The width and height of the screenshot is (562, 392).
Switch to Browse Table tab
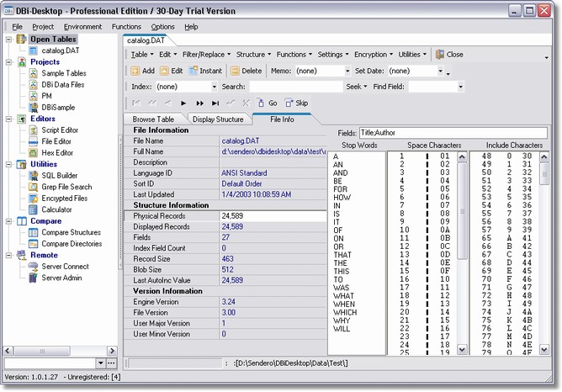pyautogui.click(x=153, y=119)
